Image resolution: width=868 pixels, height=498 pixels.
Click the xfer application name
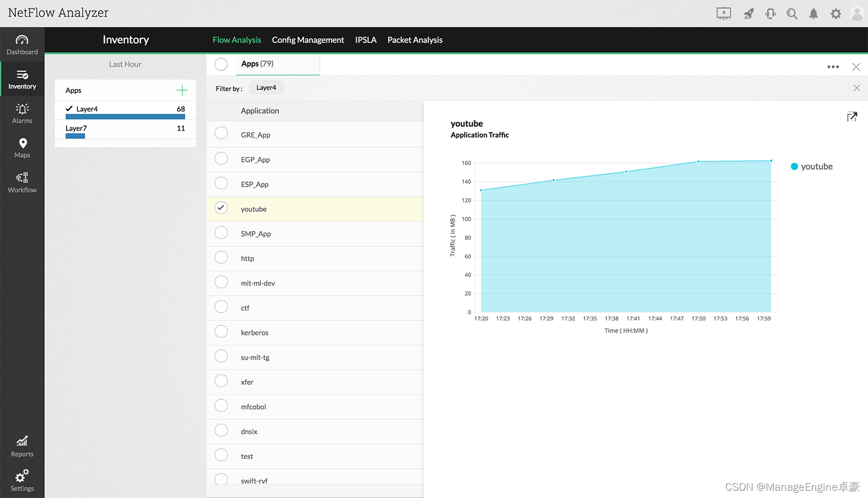[x=247, y=382]
